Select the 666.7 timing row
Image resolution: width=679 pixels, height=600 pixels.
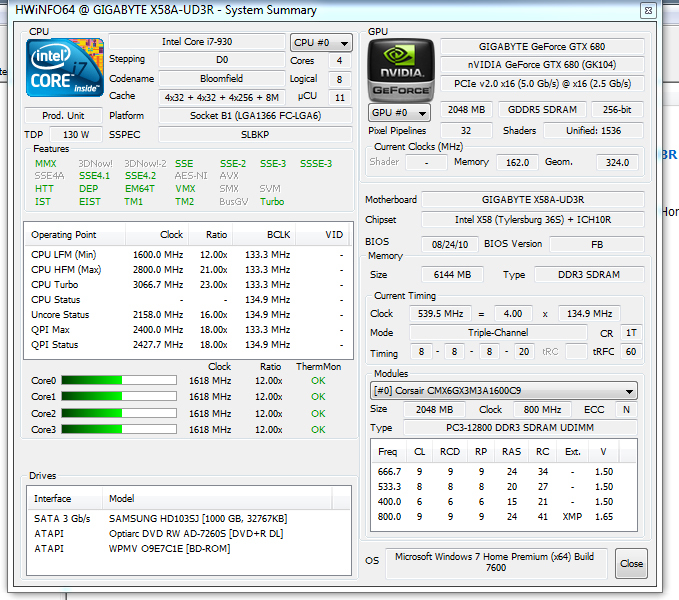pos(504,471)
